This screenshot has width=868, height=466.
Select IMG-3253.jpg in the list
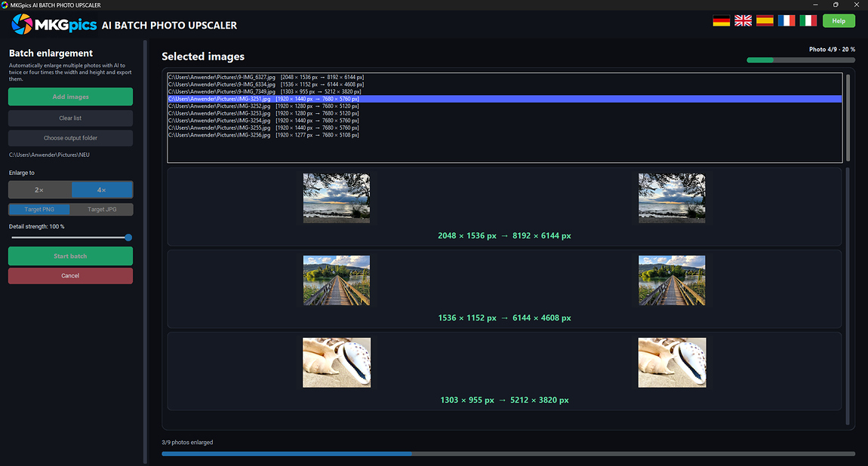[504, 113]
